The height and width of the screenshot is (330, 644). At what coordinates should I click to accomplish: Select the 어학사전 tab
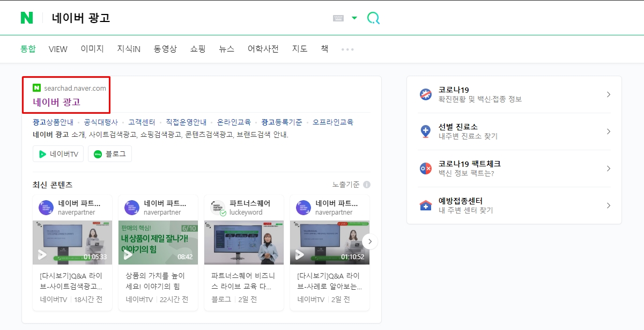coord(263,49)
